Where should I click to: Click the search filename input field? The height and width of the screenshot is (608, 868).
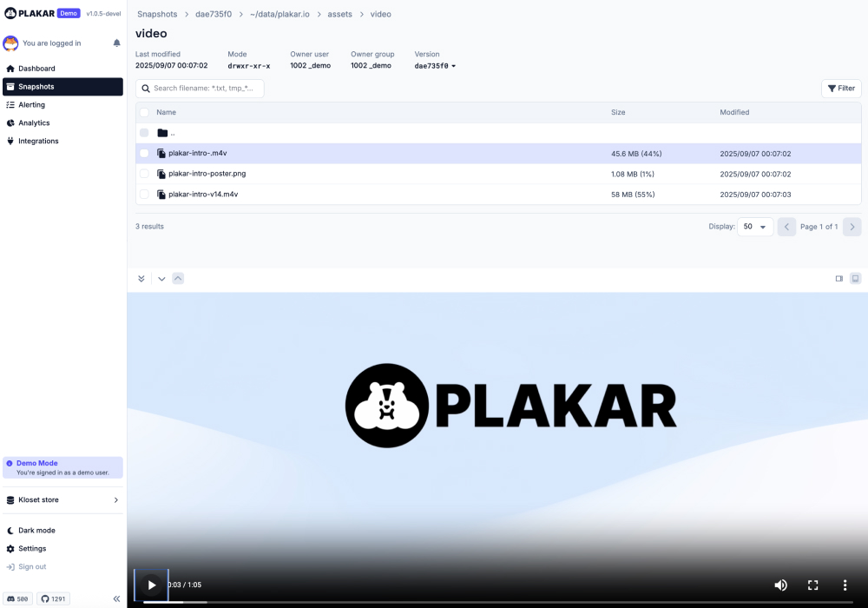[201, 88]
